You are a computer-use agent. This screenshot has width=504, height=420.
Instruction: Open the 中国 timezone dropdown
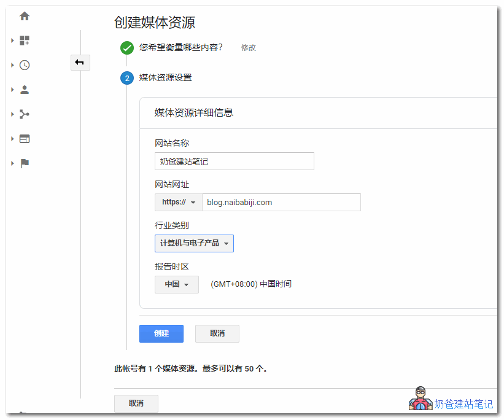(x=176, y=284)
